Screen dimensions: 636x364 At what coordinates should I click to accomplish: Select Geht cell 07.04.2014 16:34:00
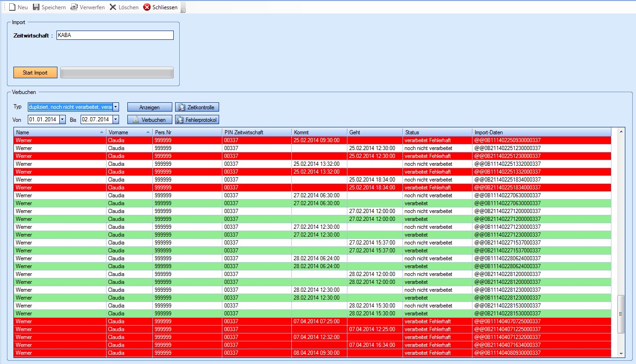pos(375,345)
